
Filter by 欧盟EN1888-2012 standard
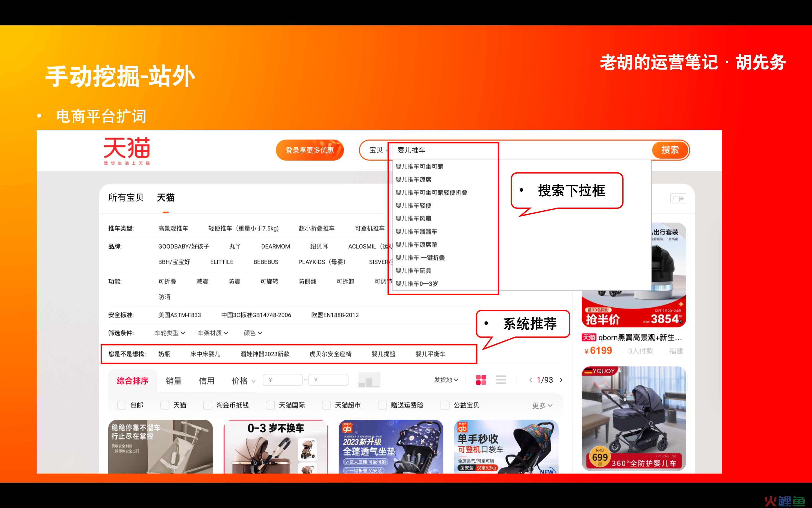tap(335, 315)
